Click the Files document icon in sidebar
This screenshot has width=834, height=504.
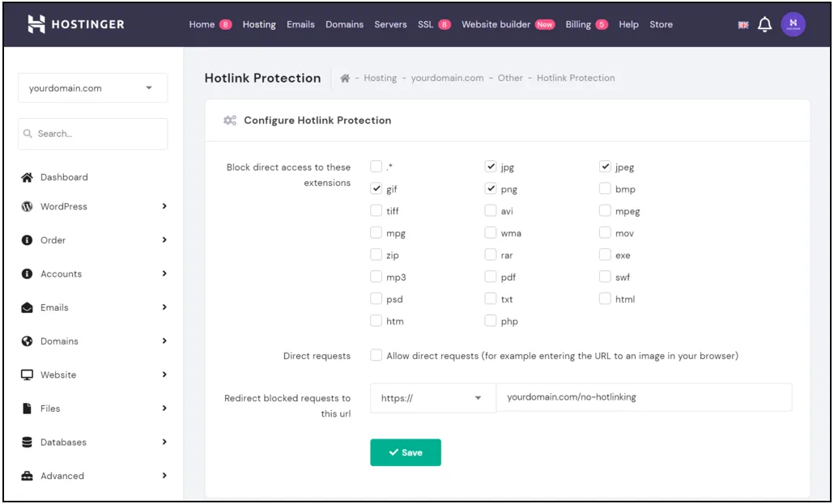point(27,409)
